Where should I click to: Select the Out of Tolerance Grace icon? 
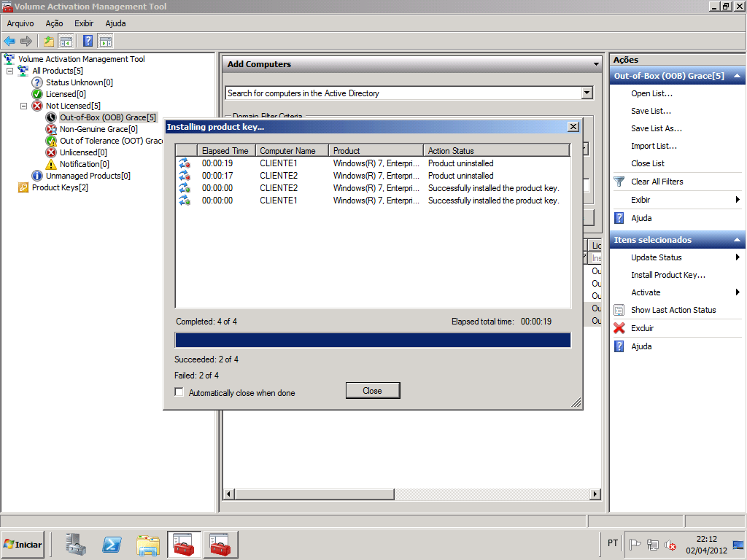coord(51,141)
